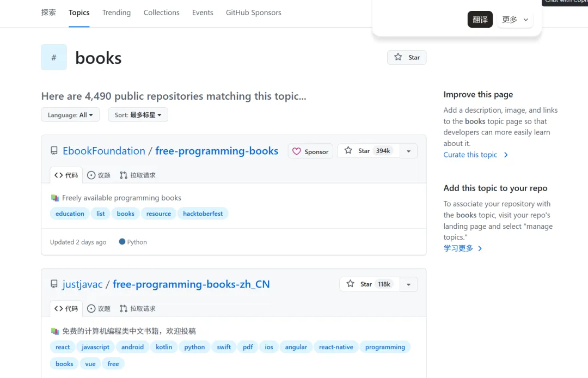Open 议题 issues tab under free-programming-books

point(99,175)
